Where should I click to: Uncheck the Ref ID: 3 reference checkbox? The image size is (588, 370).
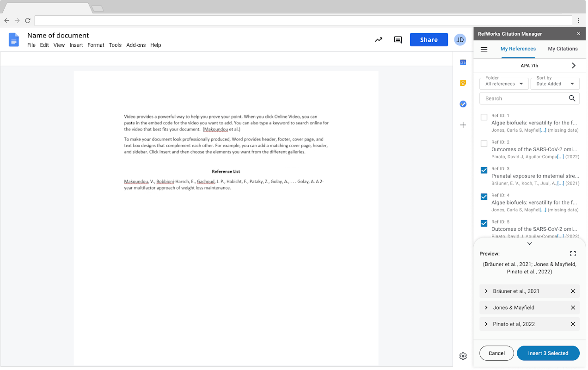coord(484,170)
